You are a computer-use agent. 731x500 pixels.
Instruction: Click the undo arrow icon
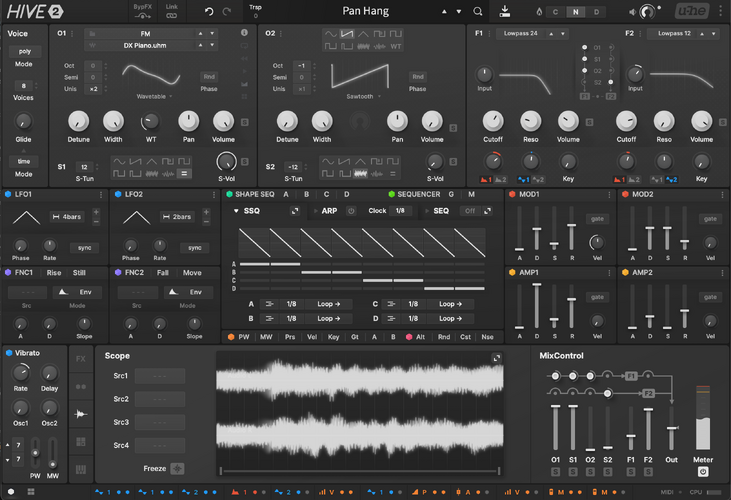coord(209,11)
